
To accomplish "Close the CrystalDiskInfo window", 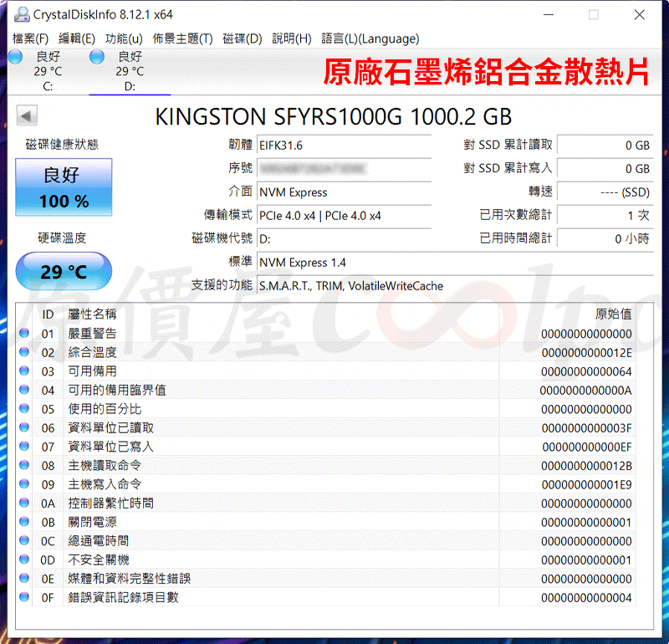I will click(x=639, y=15).
